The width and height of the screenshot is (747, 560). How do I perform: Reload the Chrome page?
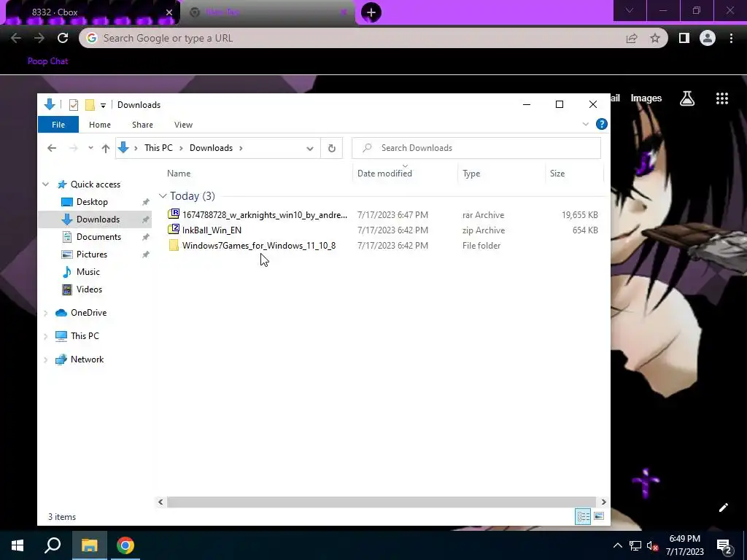(63, 38)
